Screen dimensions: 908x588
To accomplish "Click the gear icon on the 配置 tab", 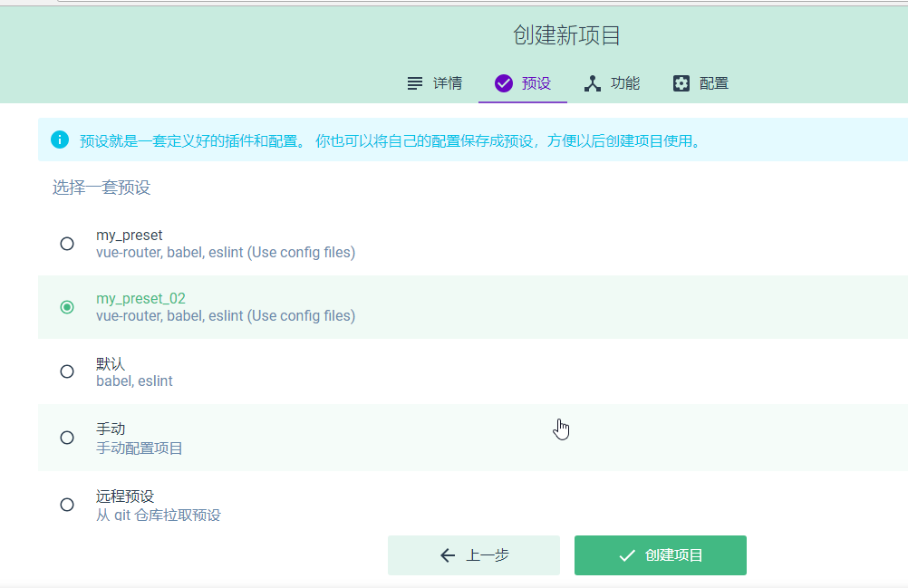I will coord(681,82).
